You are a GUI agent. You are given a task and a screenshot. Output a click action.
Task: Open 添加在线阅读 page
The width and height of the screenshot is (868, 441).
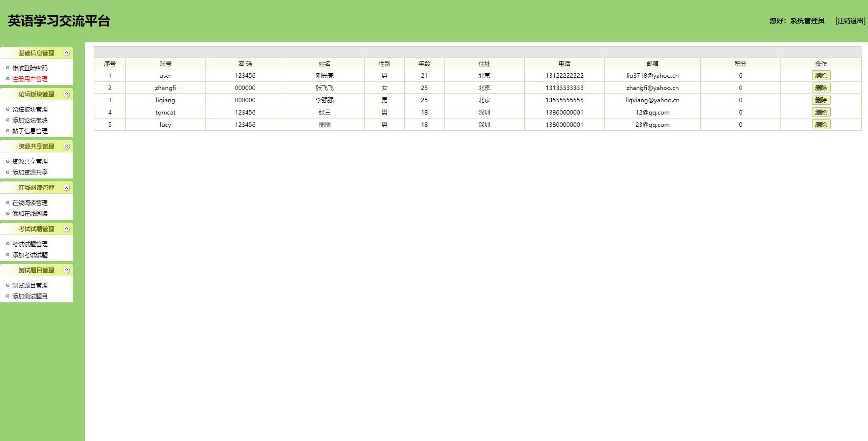point(30,214)
